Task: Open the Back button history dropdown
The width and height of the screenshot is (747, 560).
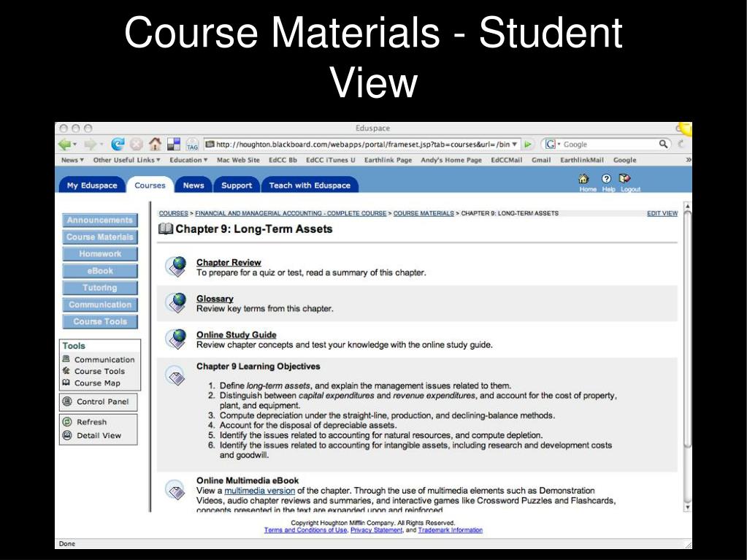Action: 74,145
